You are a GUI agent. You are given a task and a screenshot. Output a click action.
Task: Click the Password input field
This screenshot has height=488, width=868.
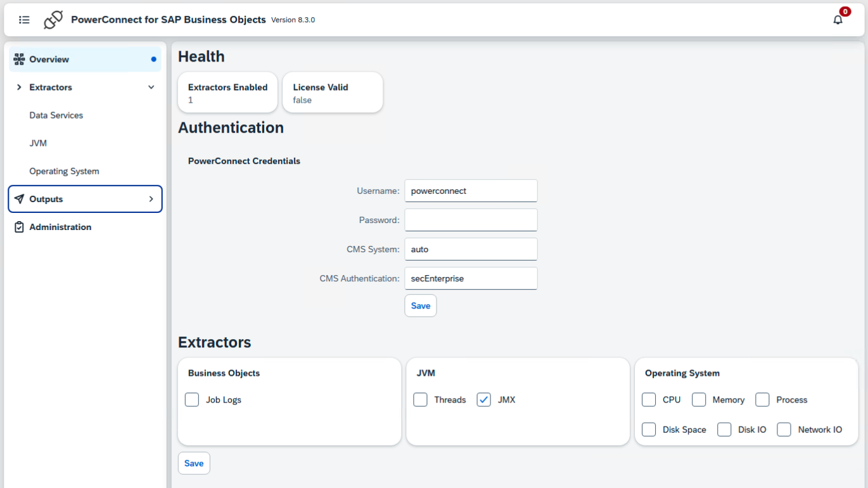click(471, 220)
